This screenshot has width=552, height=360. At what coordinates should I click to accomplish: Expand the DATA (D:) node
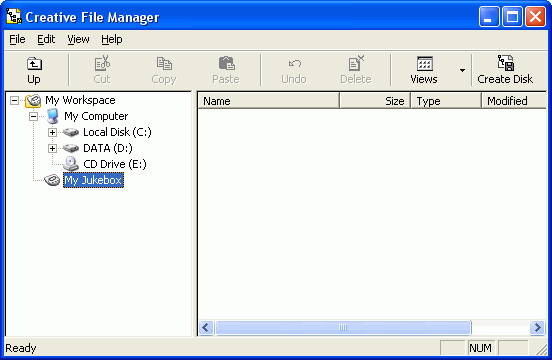[52, 149]
